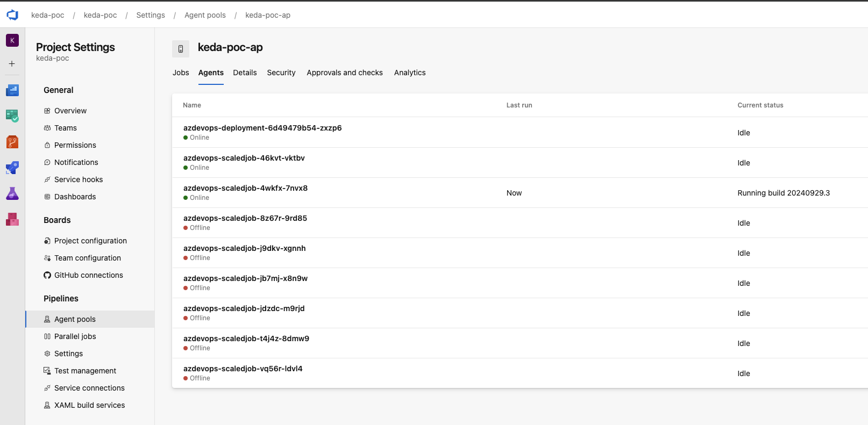Click the Settings gear icon under Pipelines
Screen dimensions: 868x425
click(47, 354)
